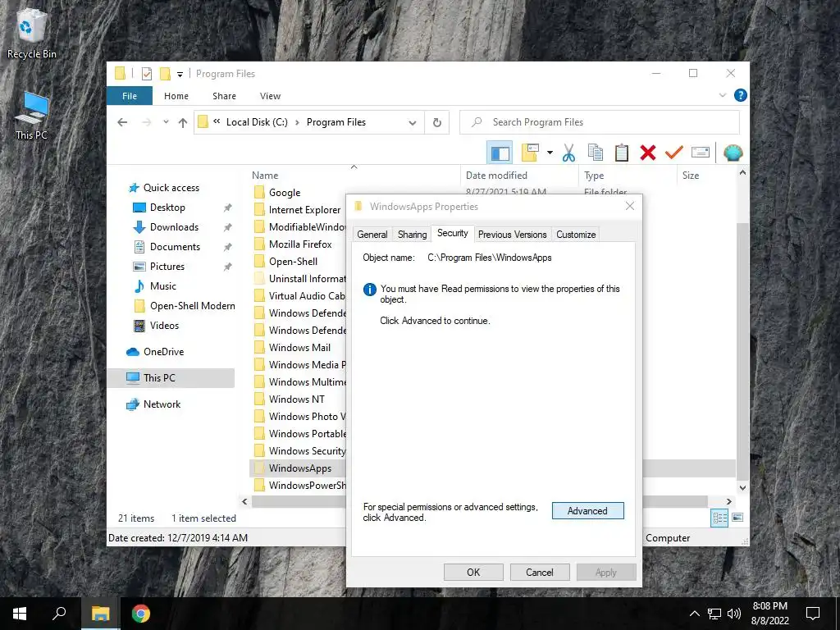Switch to Large icons view in status bar
Image resolution: width=840 pixels, height=630 pixels.
tap(737, 518)
